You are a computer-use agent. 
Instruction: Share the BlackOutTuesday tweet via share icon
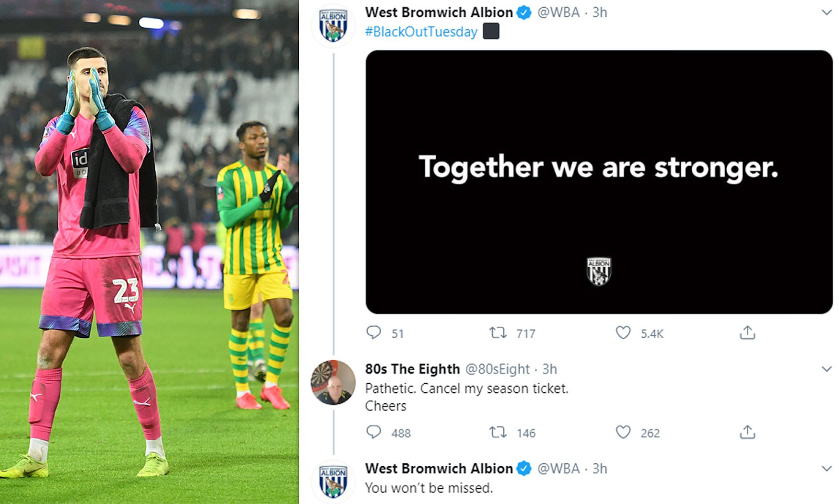747,332
